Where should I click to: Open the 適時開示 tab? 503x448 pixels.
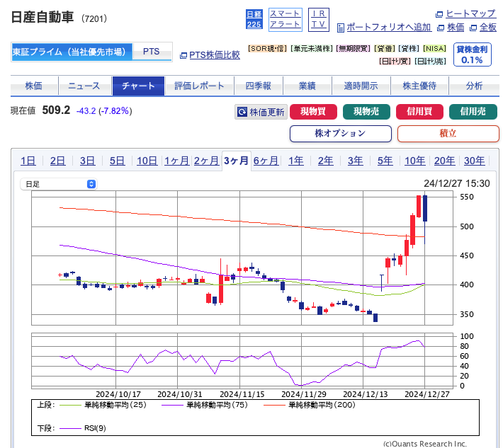click(361, 86)
